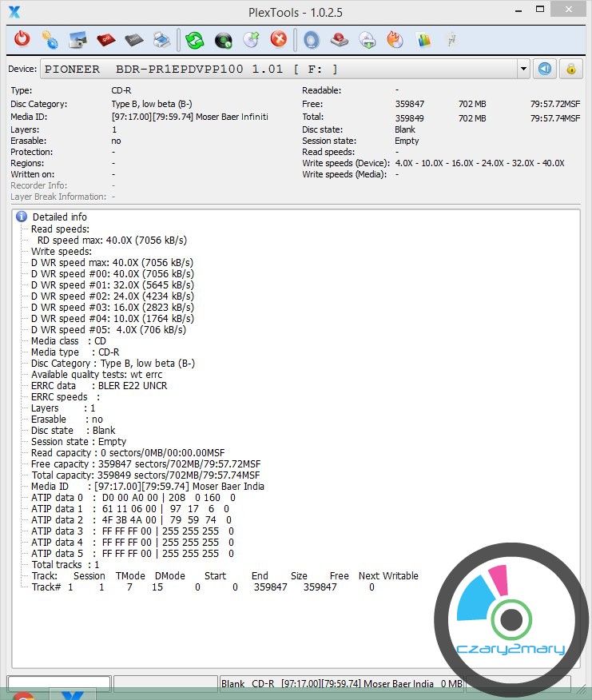Click the PlexTools X icon in title bar
This screenshot has width=592, height=700.
tap(13, 11)
